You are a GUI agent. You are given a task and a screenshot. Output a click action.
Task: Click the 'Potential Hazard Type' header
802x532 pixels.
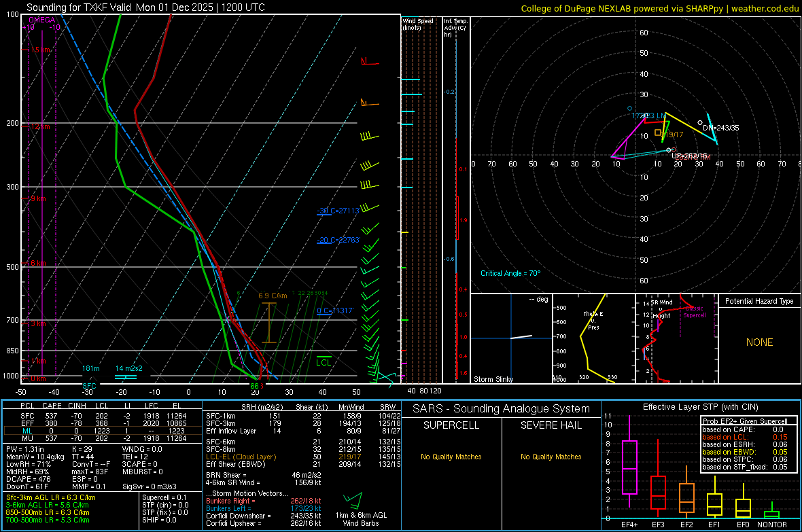click(759, 301)
